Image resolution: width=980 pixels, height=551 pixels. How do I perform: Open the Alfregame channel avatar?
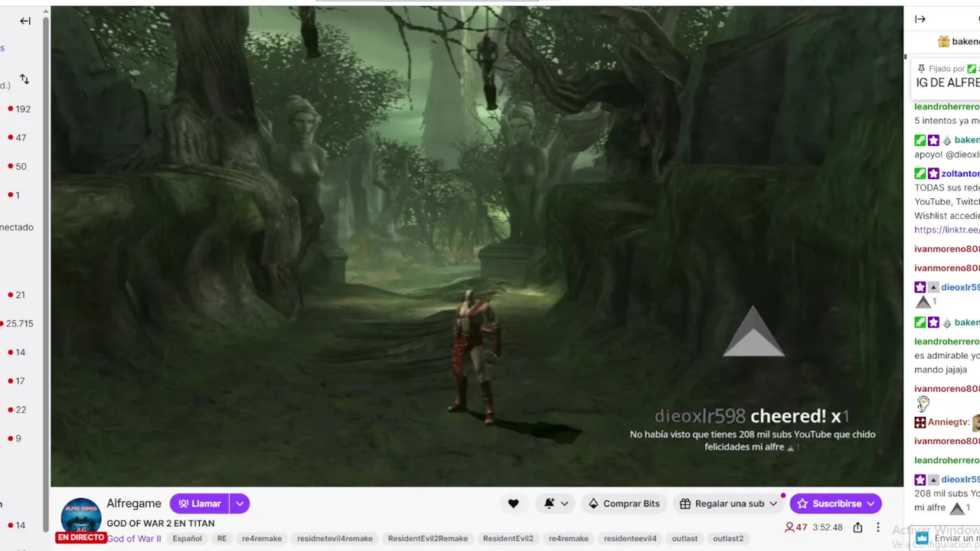[x=80, y=518]
